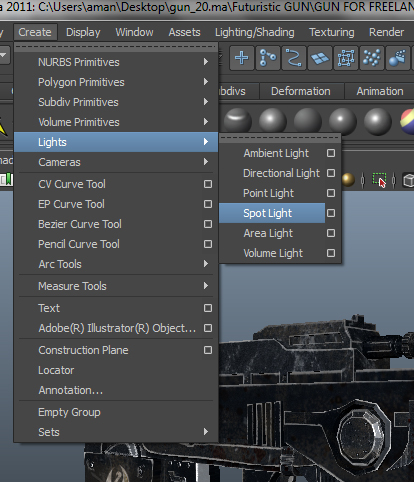
Task: Open Adobe Illustrator Object options box
Action: tap(208, 328)
